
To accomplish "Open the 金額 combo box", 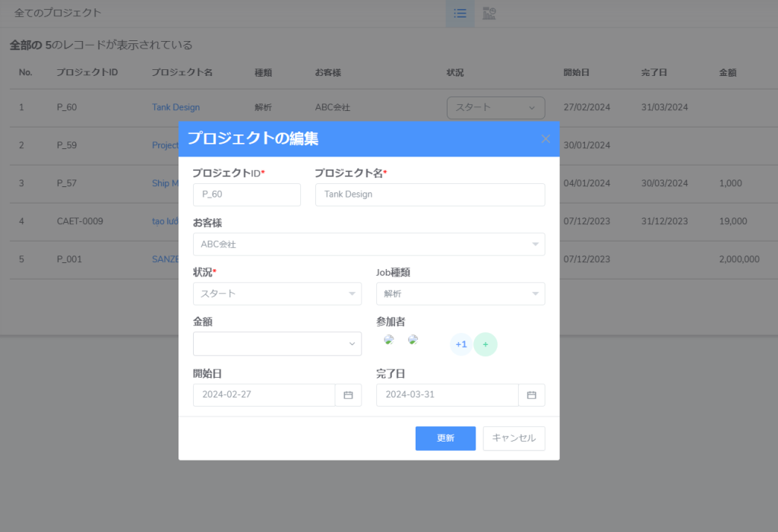I will point(277,344).
